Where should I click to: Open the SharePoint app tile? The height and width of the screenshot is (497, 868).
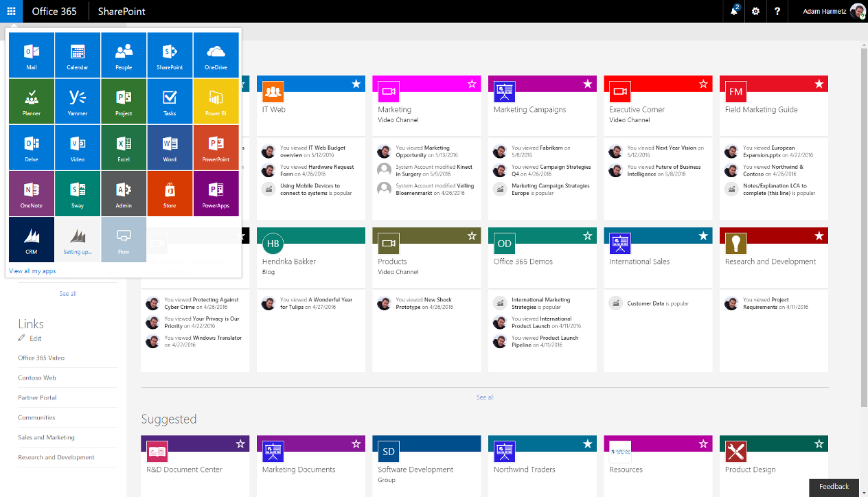(x=170, y=55)
